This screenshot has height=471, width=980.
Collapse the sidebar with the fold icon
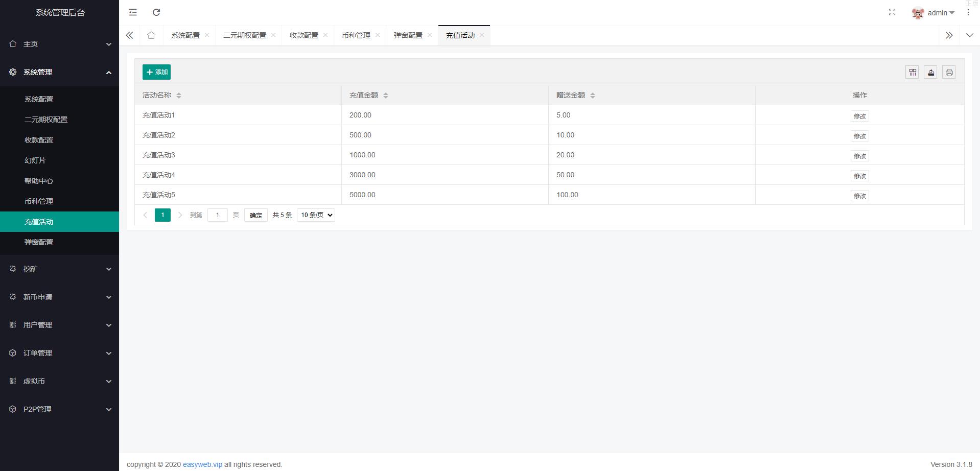(133, 12)
